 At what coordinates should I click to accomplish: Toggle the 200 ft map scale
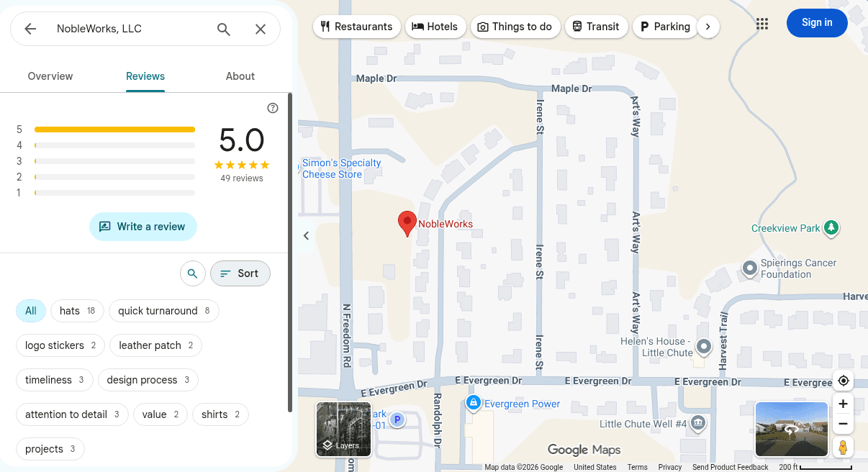click(815, 467)
